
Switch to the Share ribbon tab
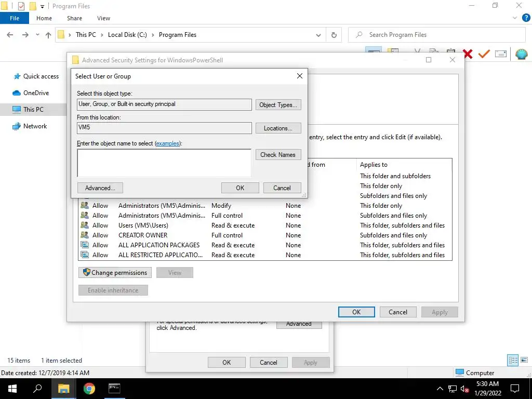pos(74,18)
